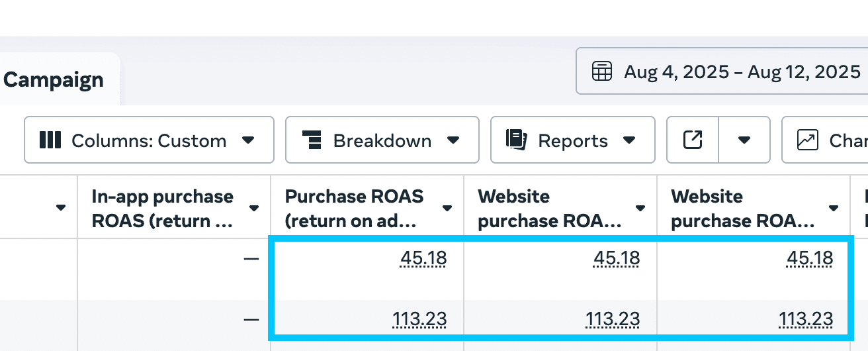Image resolution: width=868 pixels, height=351 pixels.
Task: Click the columns icon beside Columns: Custom
Action: pos(50,140)
